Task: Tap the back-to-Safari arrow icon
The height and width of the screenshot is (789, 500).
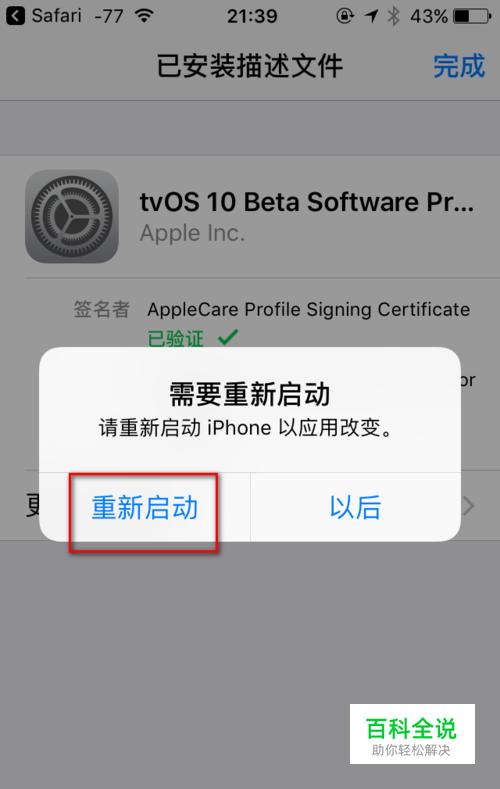Action: tap(15, 16)
